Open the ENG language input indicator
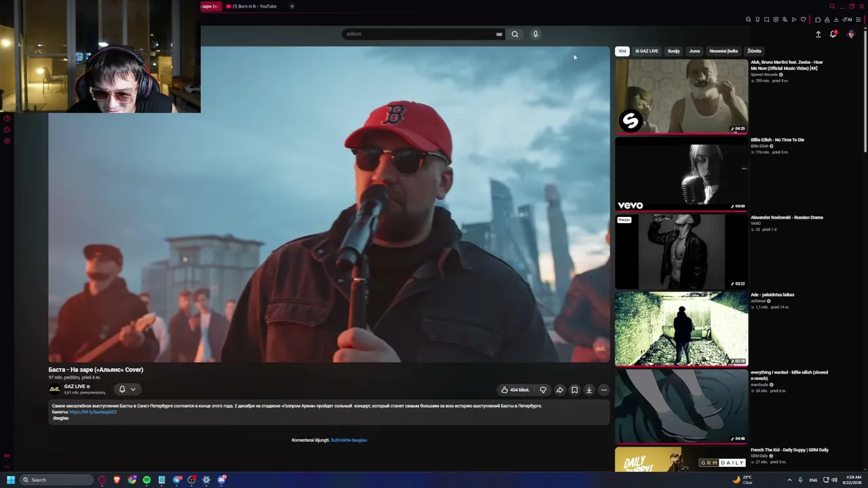The width and height of the screenshot is (868, 488). click(813, 480)
